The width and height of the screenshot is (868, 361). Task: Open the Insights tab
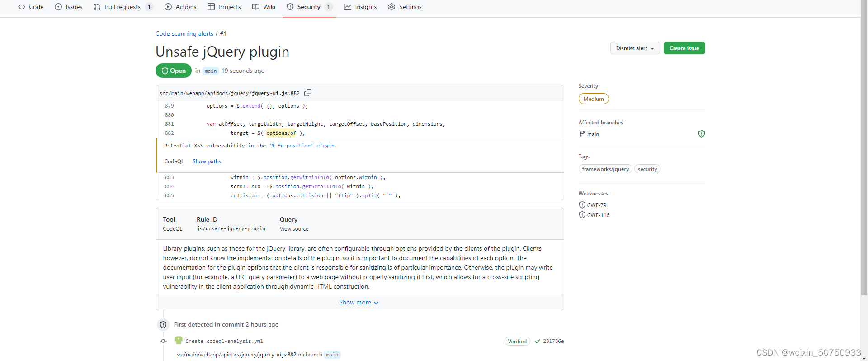360,7
